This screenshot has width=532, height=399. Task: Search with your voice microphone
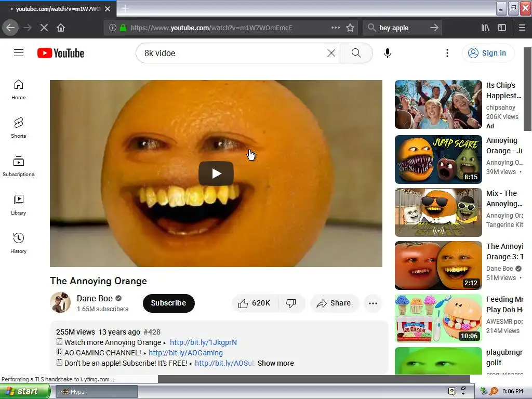coord(388,53)
